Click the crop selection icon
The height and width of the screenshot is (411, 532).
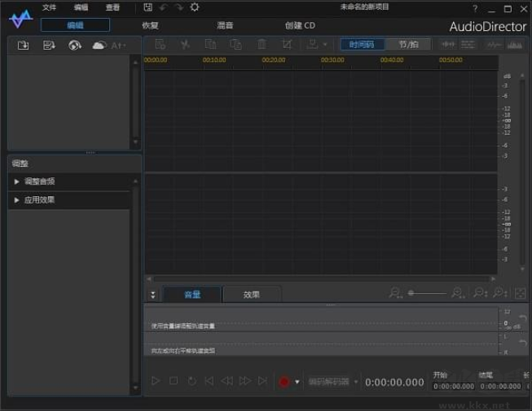pos(287,45)
